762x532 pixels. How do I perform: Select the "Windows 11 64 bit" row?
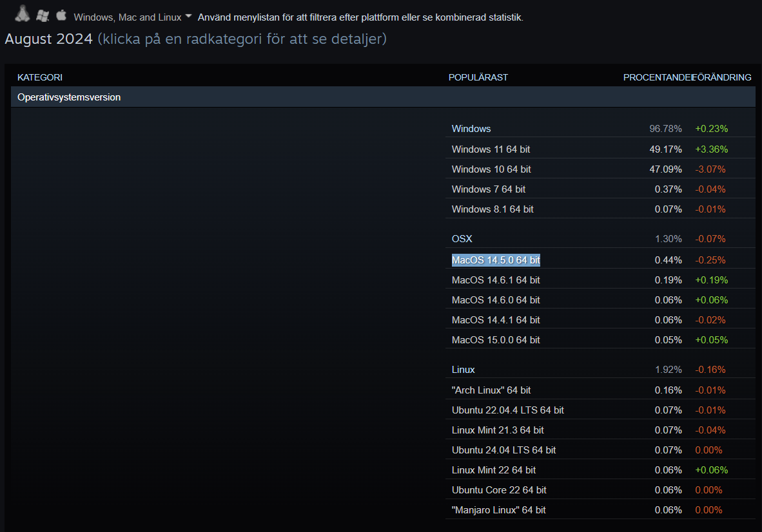(494, 149)
